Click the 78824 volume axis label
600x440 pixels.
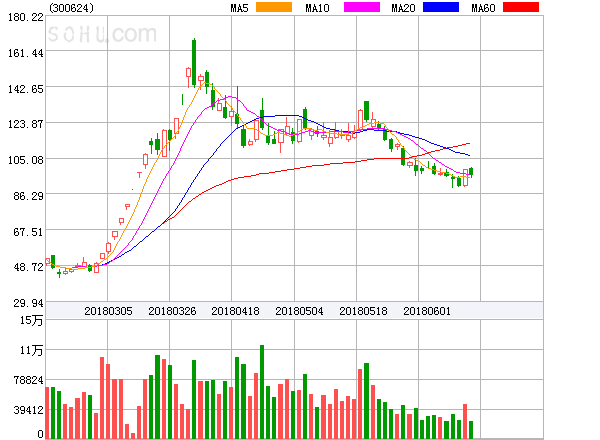(29, 380)
